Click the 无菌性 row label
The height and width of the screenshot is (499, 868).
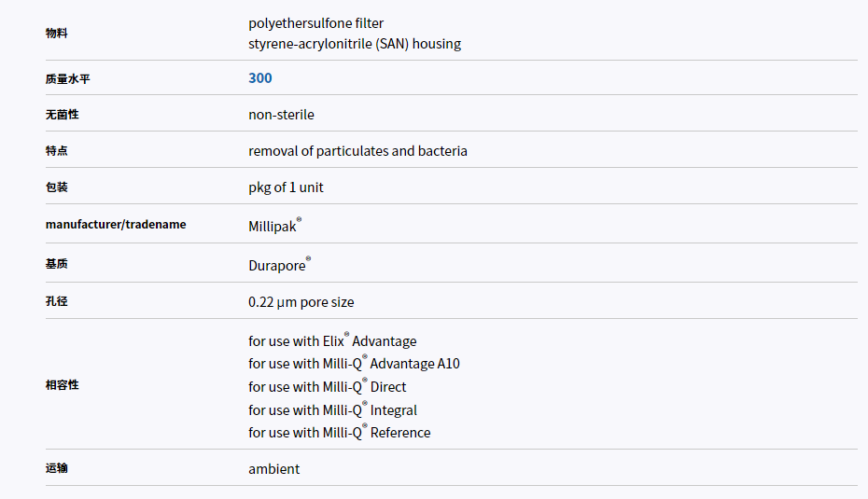click(62, 115)
